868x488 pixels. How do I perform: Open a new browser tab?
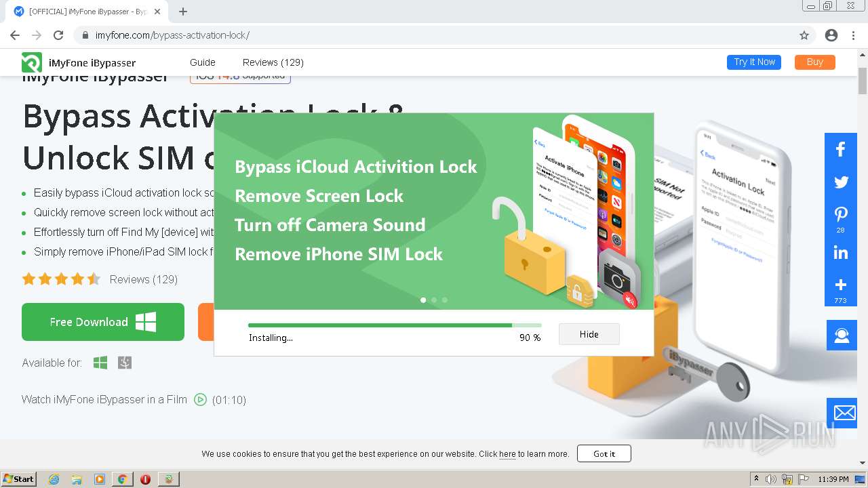tap(182, 12)
